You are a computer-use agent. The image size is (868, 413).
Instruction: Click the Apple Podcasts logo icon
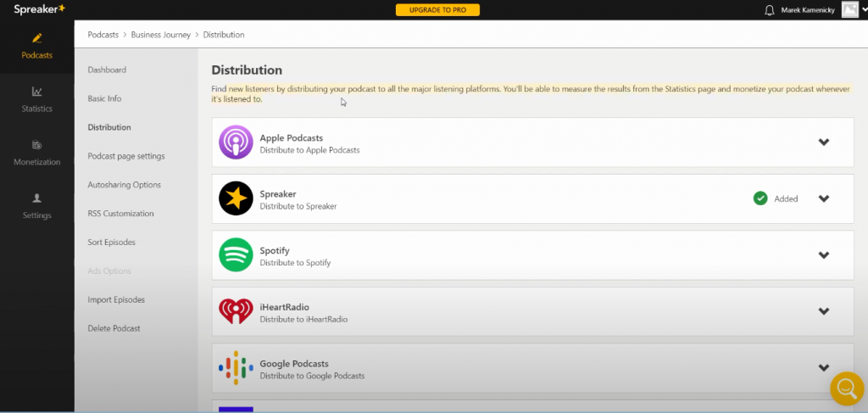236,142
